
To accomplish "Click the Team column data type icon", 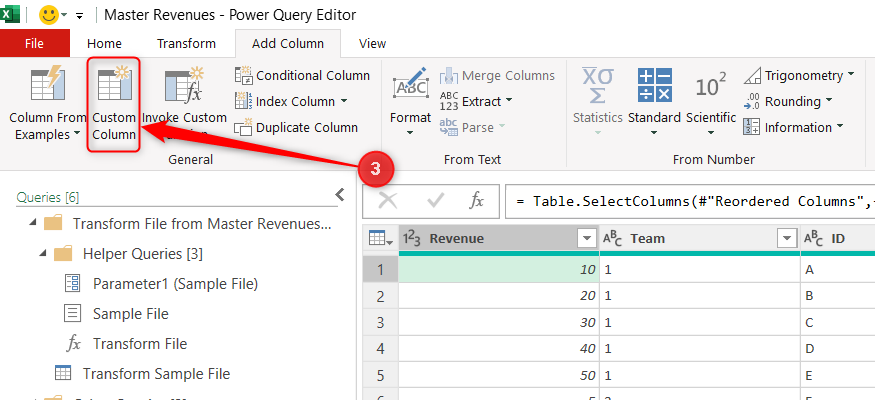I will click(612, 239).
